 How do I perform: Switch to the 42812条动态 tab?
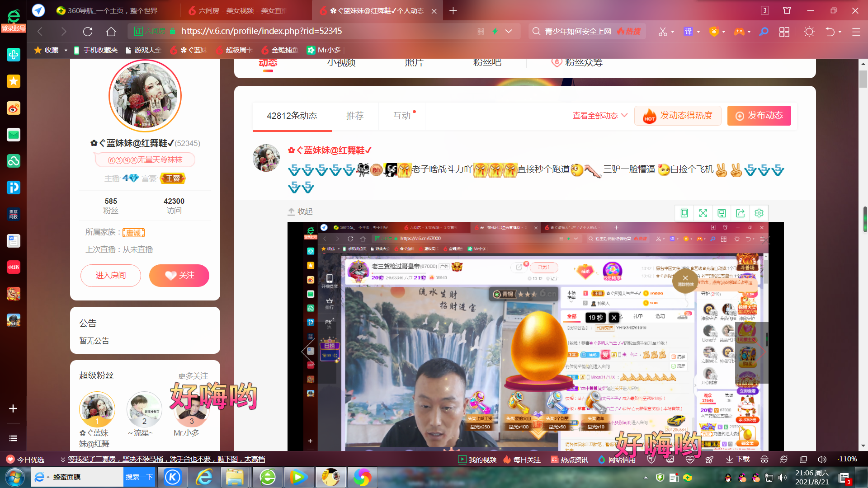(x=292, y=116)
